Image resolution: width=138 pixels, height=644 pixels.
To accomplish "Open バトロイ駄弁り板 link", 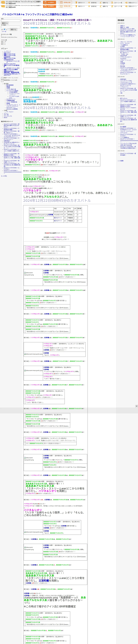I will 11,89.
